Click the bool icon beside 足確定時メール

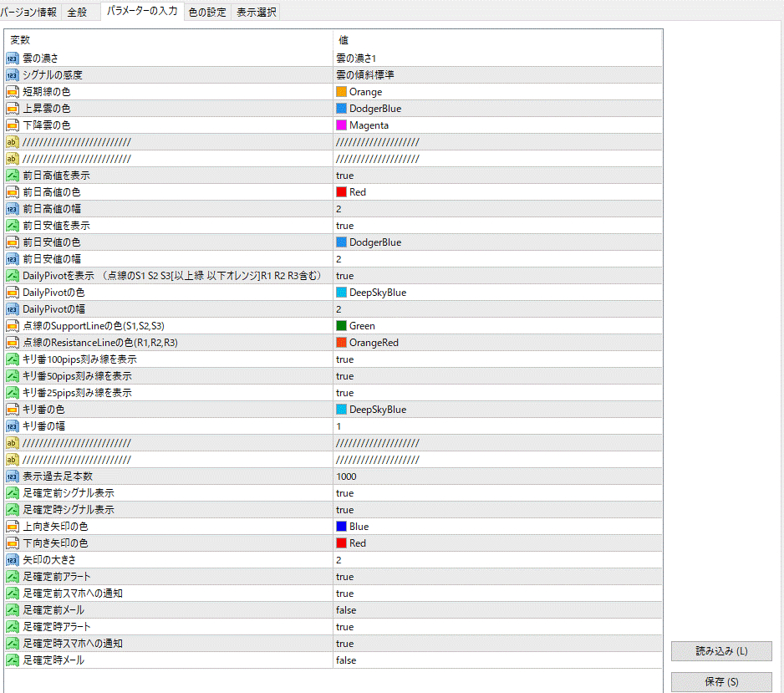(13, 660)
